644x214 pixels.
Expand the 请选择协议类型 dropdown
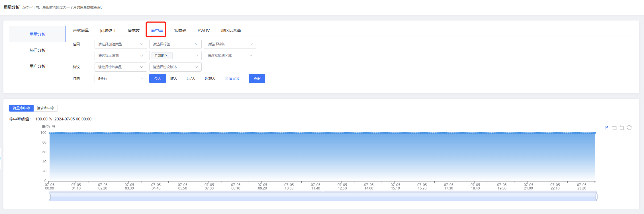tap(121, 67)
